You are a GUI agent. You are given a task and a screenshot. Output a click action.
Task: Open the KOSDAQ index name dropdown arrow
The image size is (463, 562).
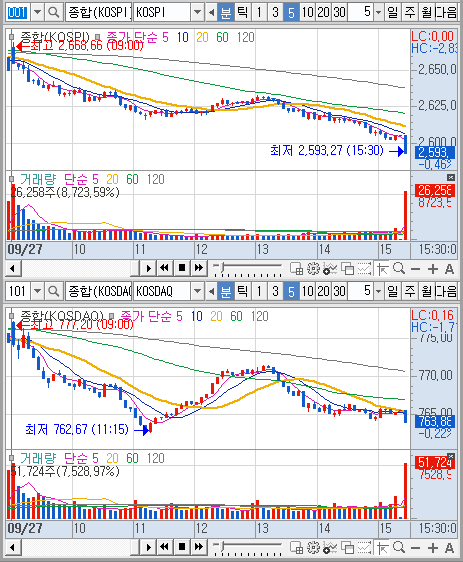tap(197, 291)
